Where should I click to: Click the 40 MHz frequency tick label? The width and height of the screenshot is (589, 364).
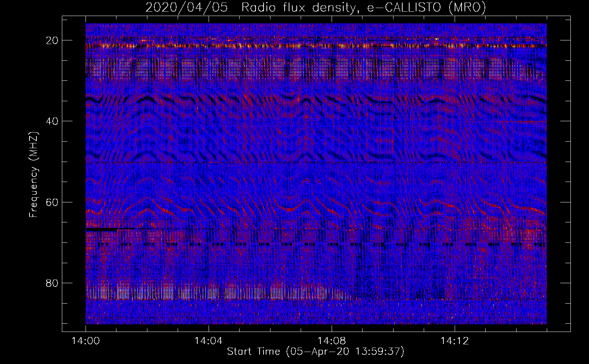(52, 121)
